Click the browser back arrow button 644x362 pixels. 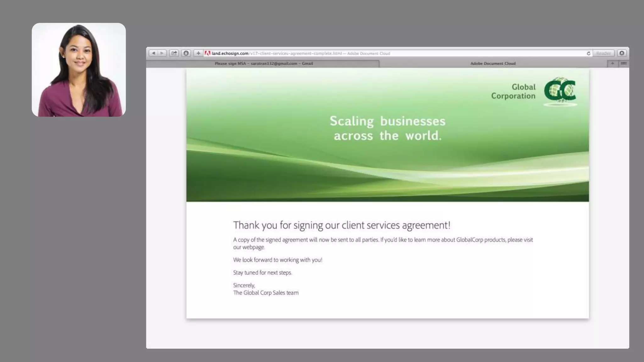click(153, 53)
